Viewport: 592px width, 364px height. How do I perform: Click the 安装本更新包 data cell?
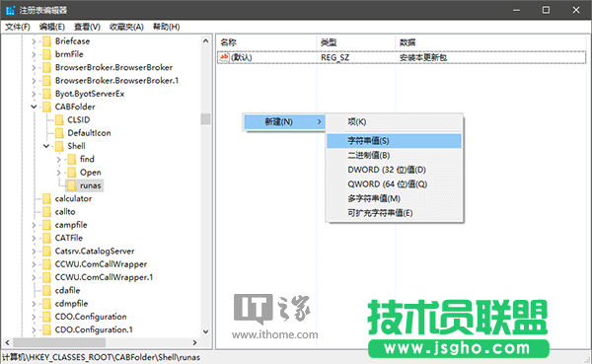pyautogui.click(x=423, y=57)
